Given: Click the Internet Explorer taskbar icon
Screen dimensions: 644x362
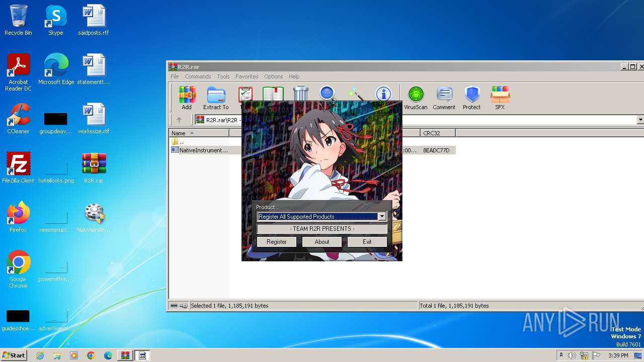Looking at the screenshot, I should coord(40,355).
